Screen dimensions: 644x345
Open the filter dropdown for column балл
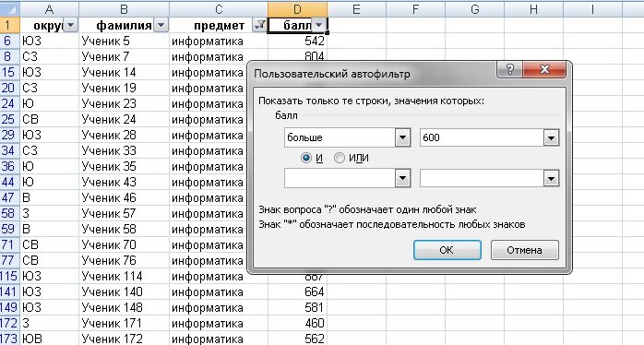pyautogui.click(x=318, y=25)
